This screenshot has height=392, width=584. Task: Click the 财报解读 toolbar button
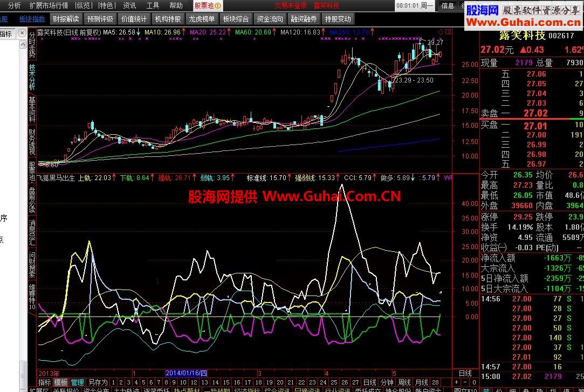pyautogui.click(x=66, y=19)
